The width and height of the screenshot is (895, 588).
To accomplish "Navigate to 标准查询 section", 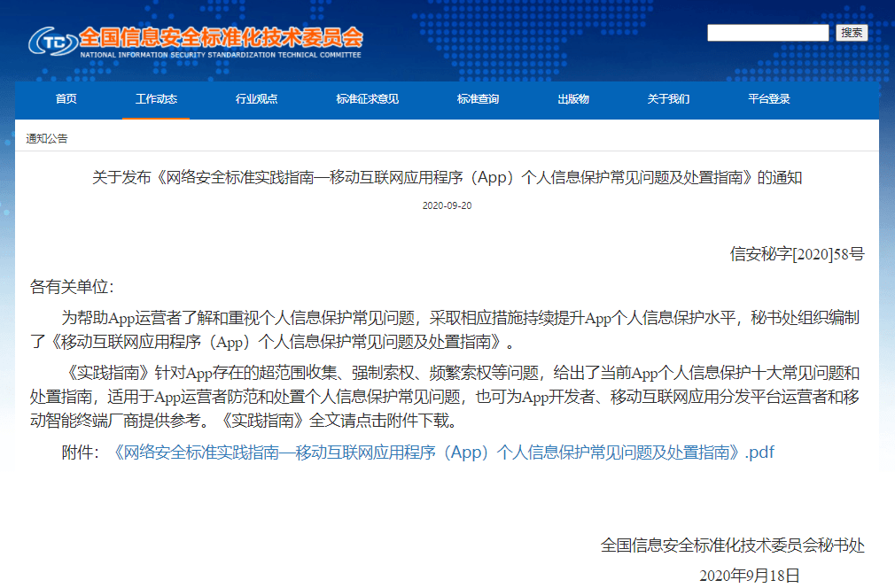I will point(478,99).
